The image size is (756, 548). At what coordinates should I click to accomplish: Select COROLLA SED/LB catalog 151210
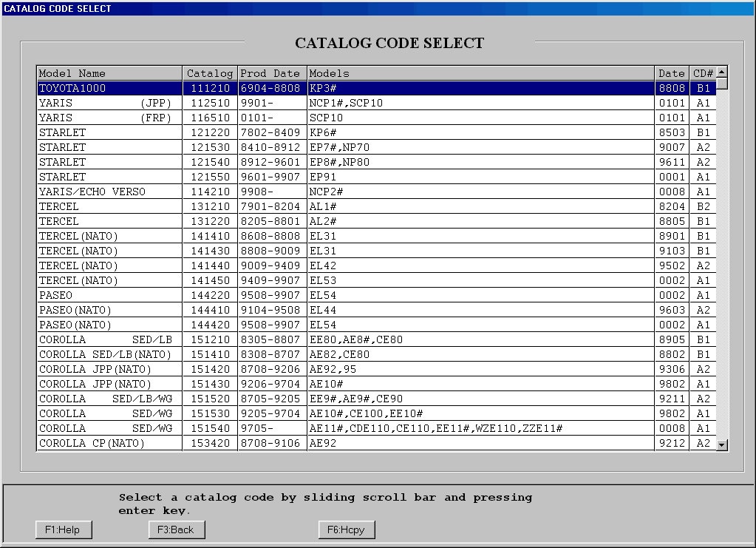377,339
